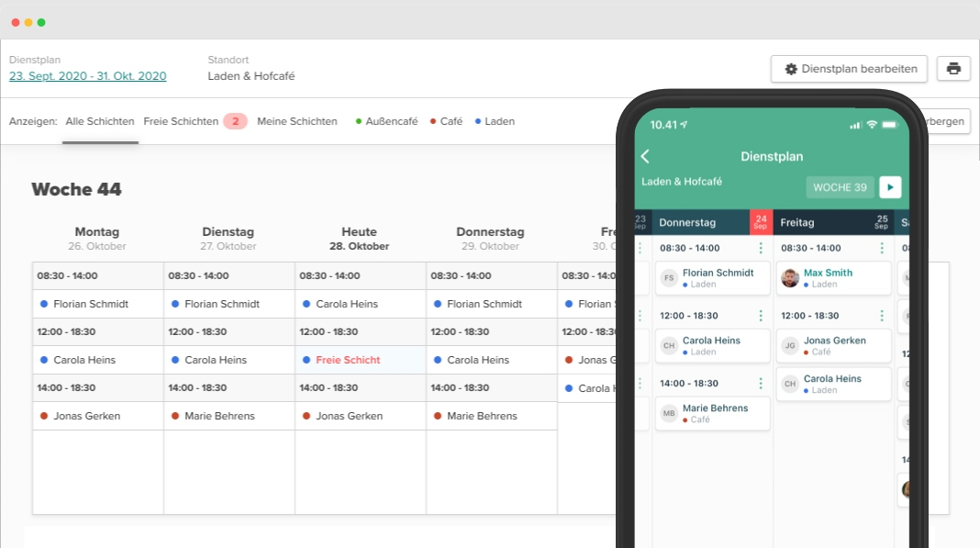This screenshot has width=980, height=548.
Task: Click Jonas Gerken shift on Montag
Action: 98,416
